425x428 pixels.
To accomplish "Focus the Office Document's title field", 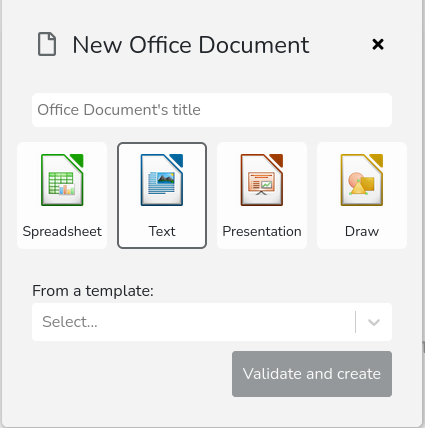I will pos(212,110).
